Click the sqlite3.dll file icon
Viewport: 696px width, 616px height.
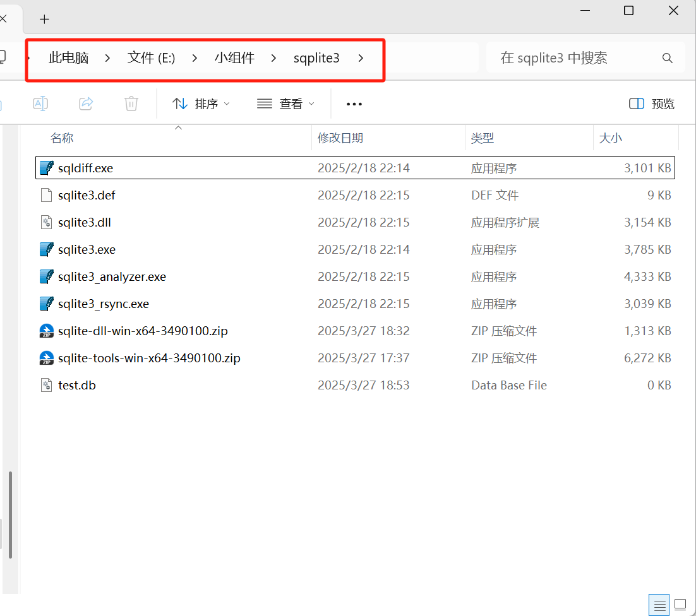tap(47, 222)
